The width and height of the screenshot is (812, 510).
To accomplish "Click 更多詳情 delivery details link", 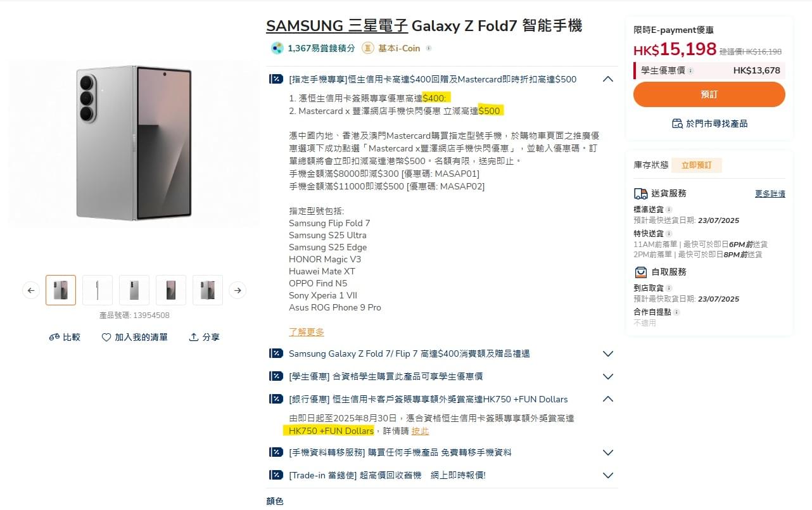I will click(x=770, y=194).
